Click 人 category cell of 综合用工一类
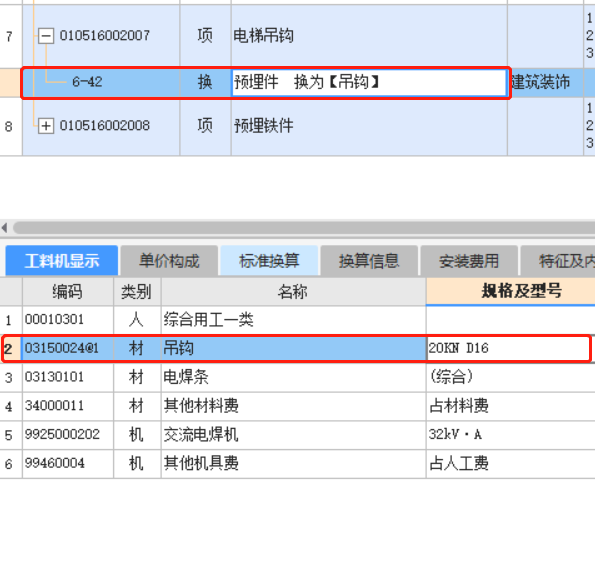 (x=137, y=320)
